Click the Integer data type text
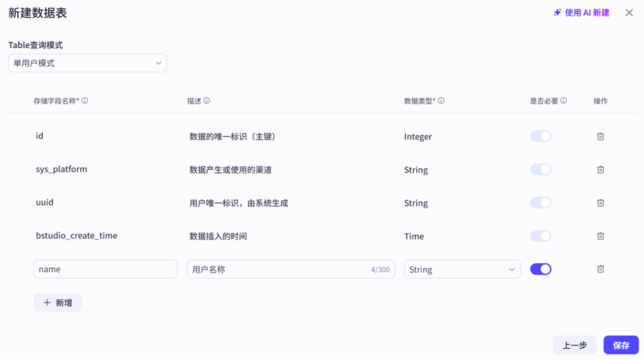The width and height of the screenshot is (644, 359). point(418,137)
